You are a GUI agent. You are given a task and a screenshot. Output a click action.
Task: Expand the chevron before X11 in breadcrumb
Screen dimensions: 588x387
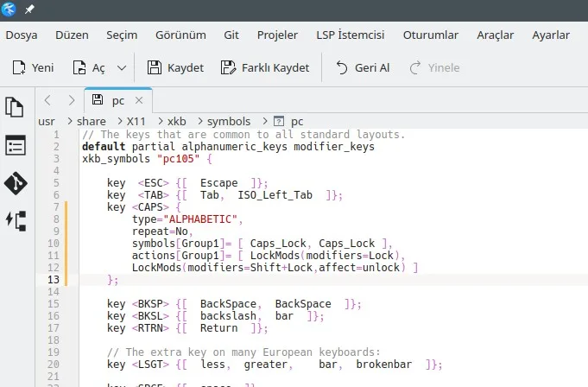[x=120, y=121]
